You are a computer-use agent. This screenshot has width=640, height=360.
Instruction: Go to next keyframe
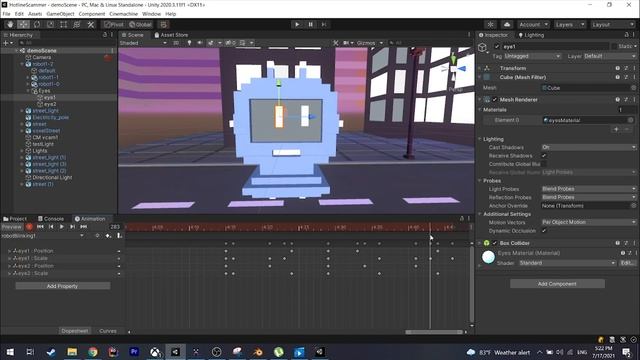click(73, 227)
